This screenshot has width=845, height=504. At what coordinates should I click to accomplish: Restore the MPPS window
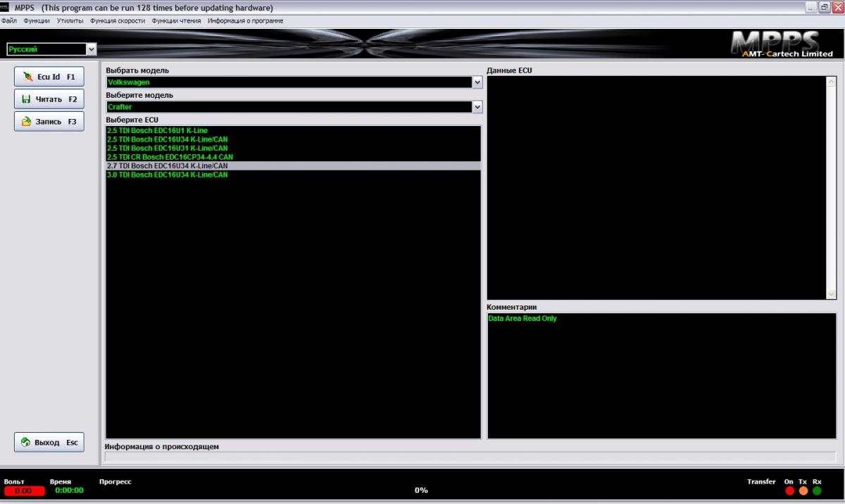click(x=822, y=7)
